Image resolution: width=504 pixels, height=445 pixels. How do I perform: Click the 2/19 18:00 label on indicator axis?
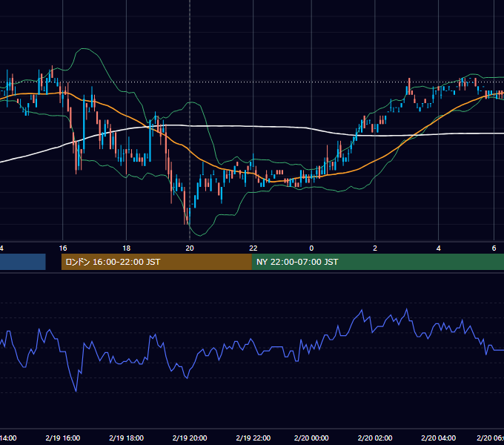click(126, 438)
